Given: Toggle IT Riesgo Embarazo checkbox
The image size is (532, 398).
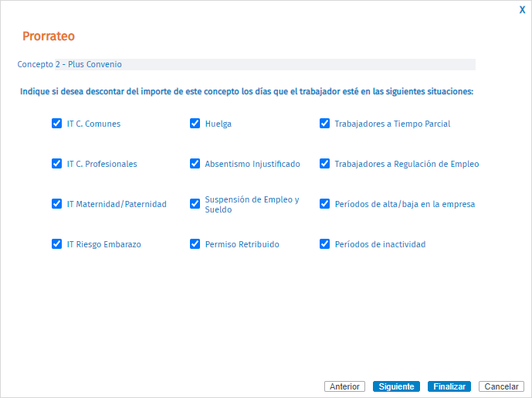Looking at the screenshot, I should click(56, 244).
